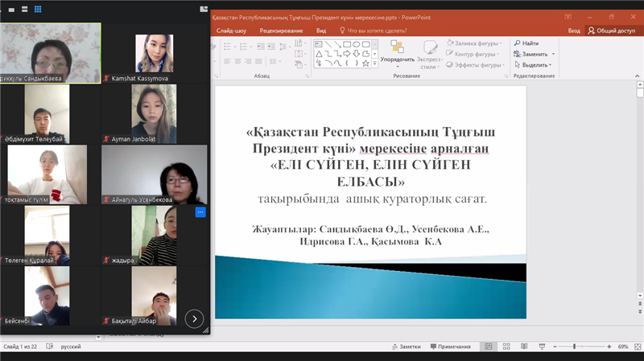Fit slide to current window
The image size is (644, 361).
(637, 347)
